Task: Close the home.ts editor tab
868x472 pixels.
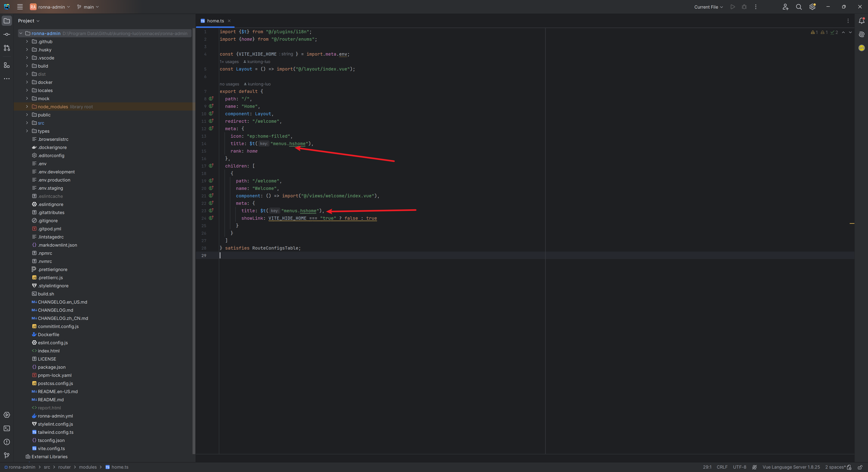Action: point(229,21)
